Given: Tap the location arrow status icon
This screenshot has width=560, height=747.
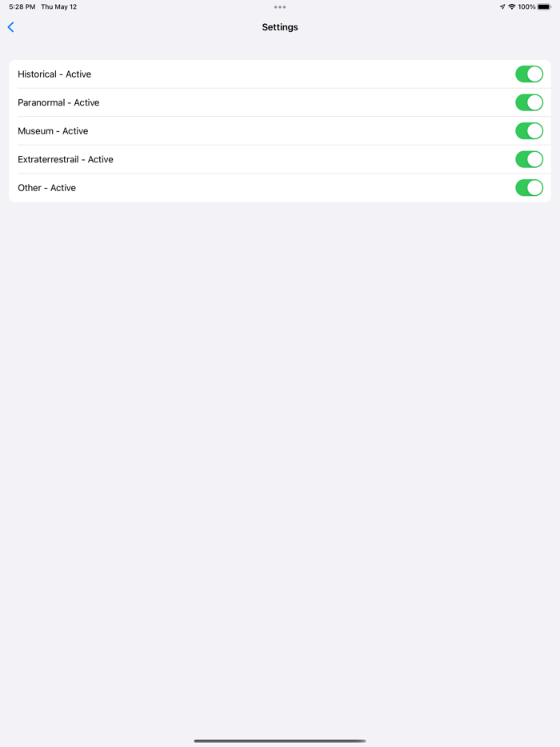Looking at the screenshot, I should pyautogui.click(x=502, y=7).
